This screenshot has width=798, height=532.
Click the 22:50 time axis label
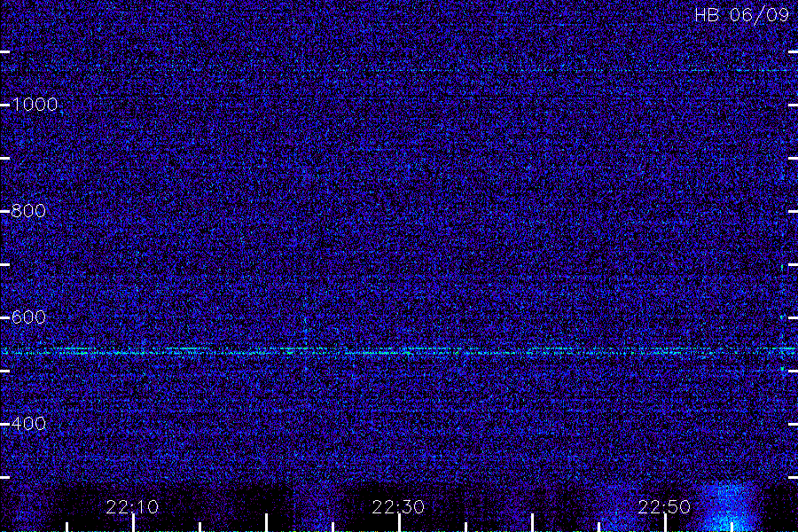coord(665,507)
